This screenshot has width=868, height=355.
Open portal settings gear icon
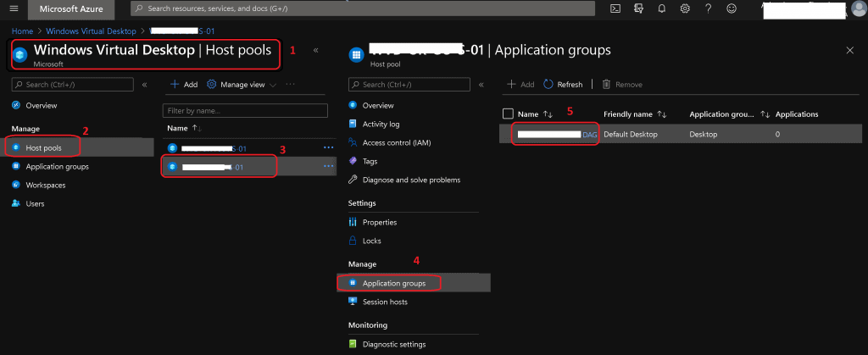[685, 8]
